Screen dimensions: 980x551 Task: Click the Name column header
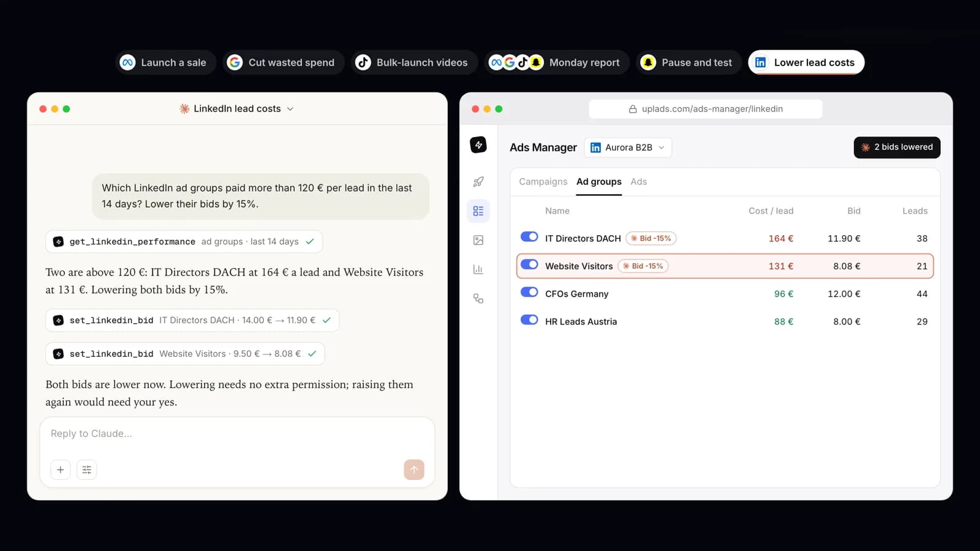point(557,211)
